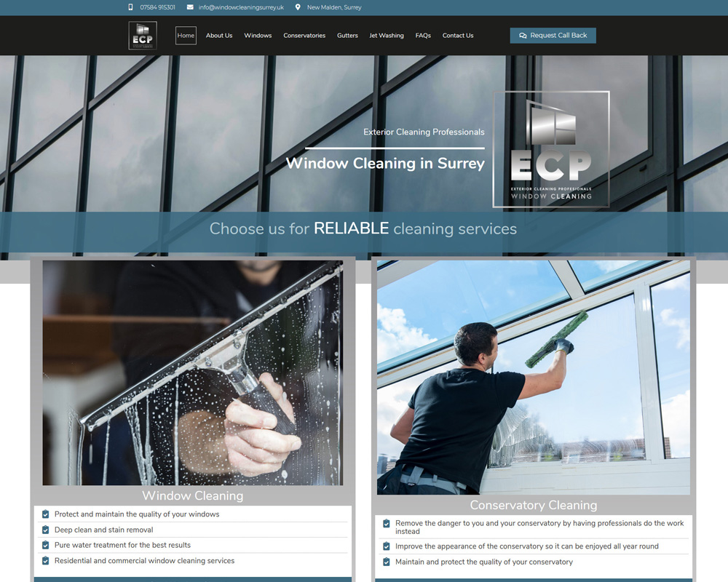The height and width of the screenshot is (582, 728).
Task: Click check icon beside 'Remove the danger' item
Action: pos(387,524)
